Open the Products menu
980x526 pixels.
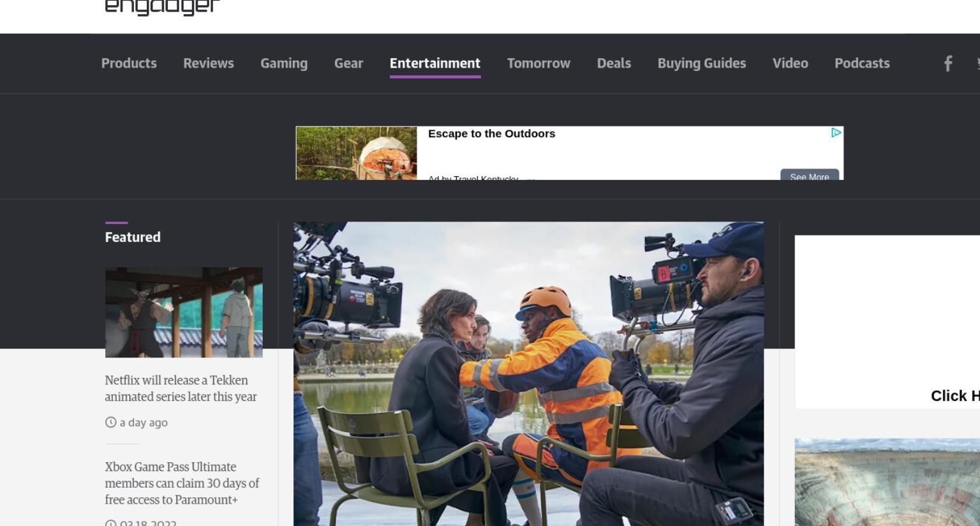(x=129, y=63)
